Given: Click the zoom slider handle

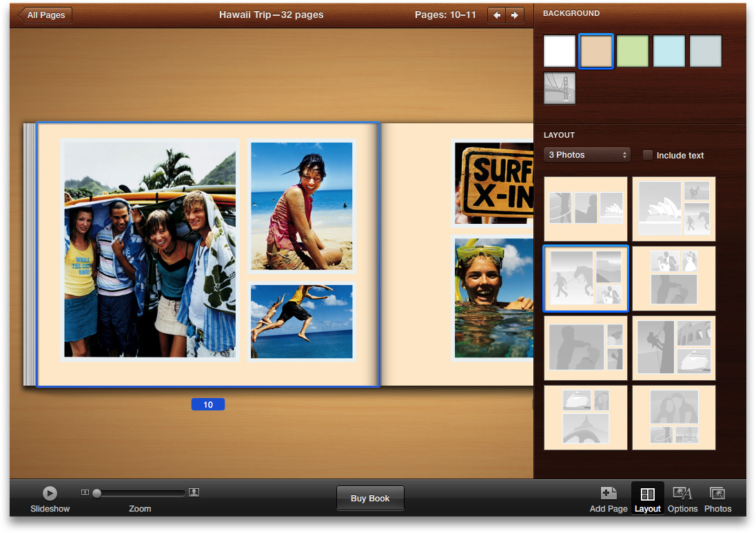Looking at the screenshot, I should [97, 493].
